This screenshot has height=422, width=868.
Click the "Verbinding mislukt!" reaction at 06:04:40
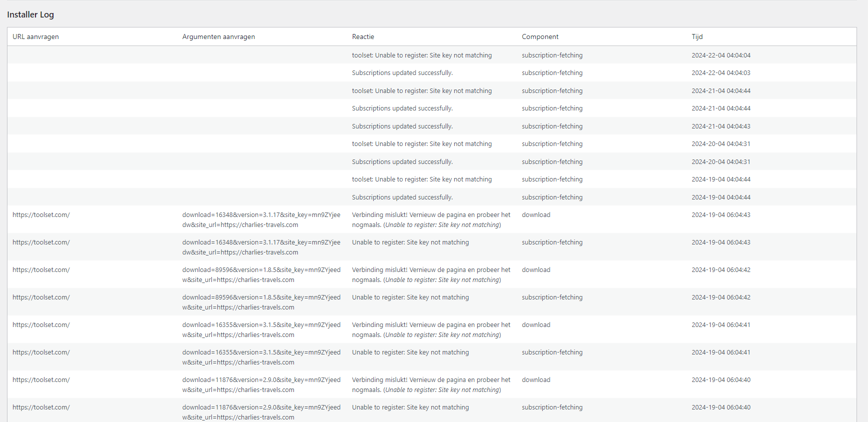431,385
